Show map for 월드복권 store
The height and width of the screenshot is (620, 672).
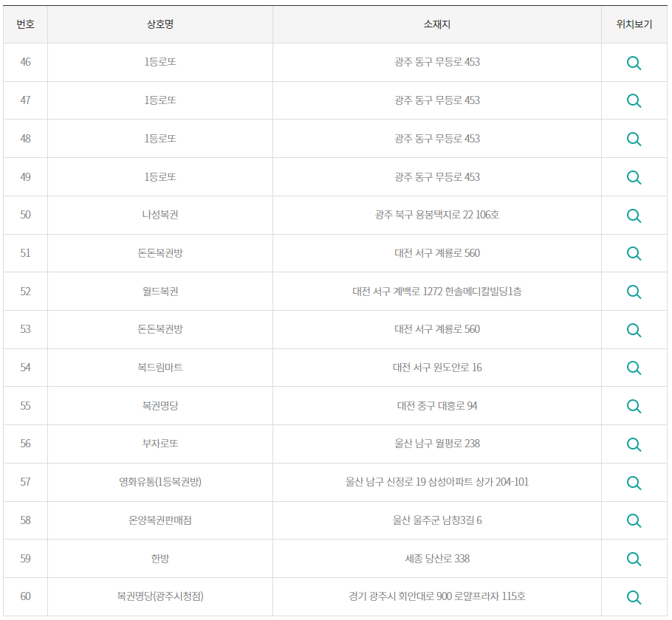tap(634, 292)
